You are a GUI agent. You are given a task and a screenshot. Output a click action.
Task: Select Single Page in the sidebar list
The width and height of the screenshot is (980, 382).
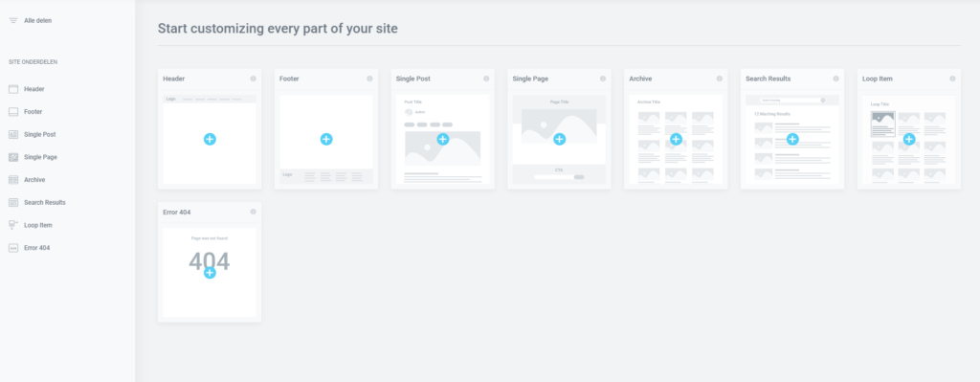(40, 157)
